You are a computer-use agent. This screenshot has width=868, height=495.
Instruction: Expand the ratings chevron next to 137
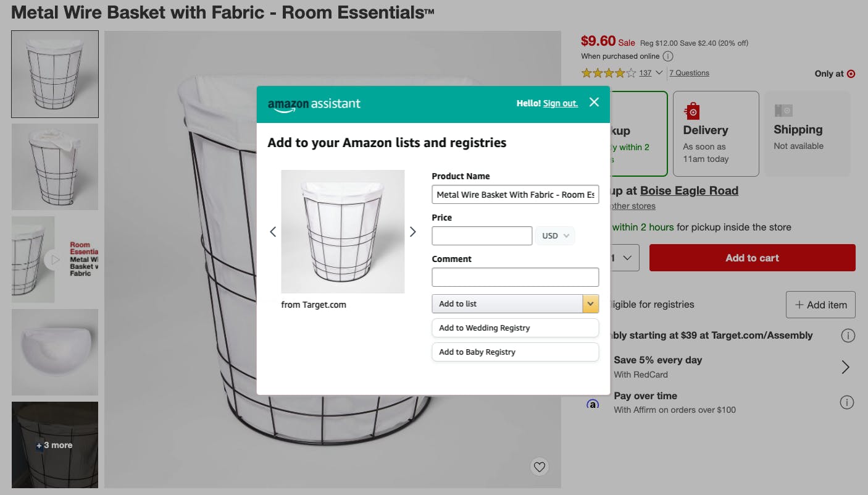(659, 73)
